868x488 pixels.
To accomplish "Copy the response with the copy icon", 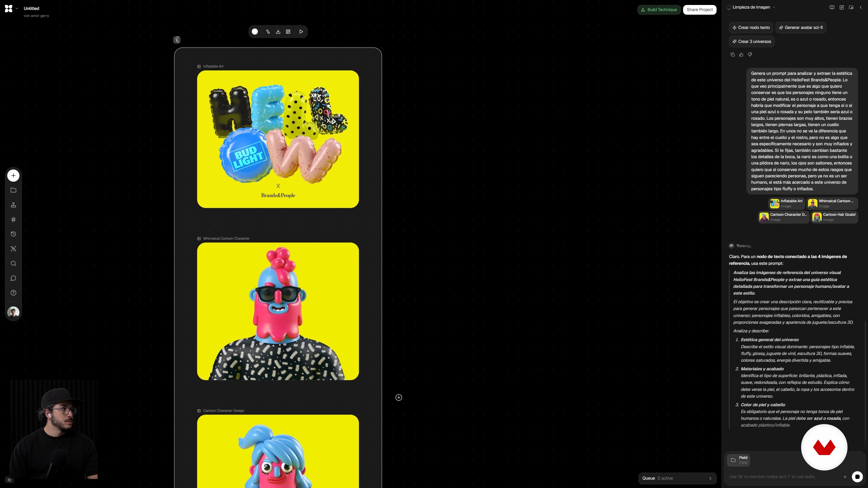I will pos(733,54).
